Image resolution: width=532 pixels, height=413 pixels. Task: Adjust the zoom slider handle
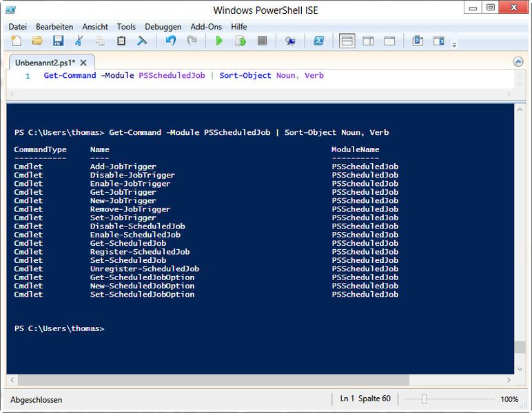tap(424, 399)
